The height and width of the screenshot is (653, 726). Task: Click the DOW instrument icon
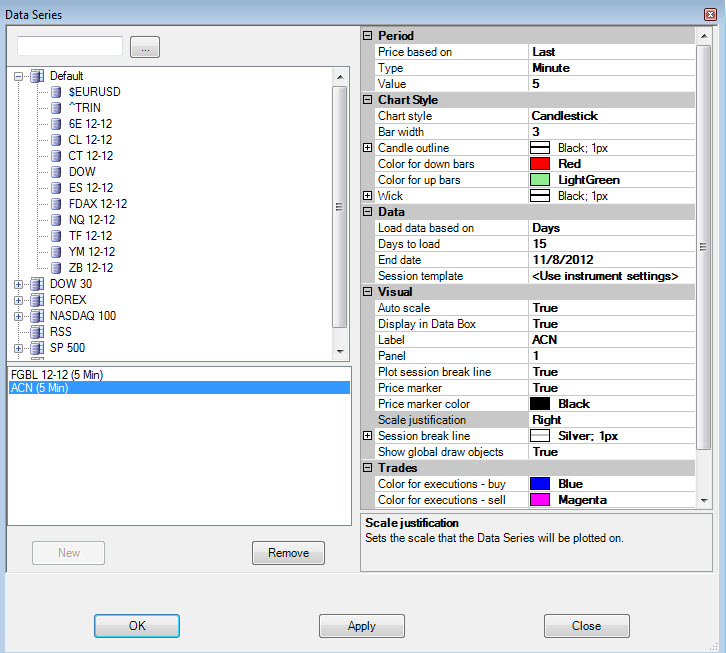click(x=56, y=172)
